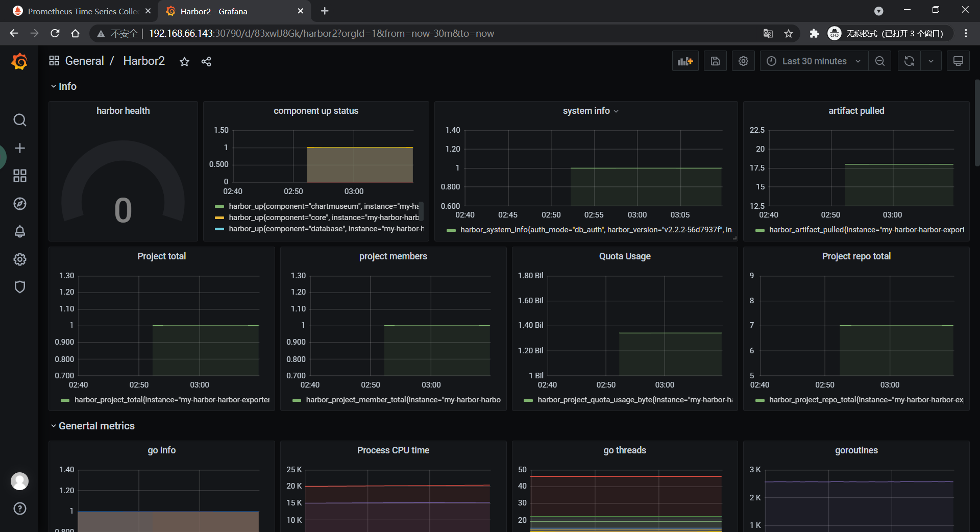This screenshot has height=532, width=980.
Task: Collapse the Genertal metrics row
Action: pos(96,426)
